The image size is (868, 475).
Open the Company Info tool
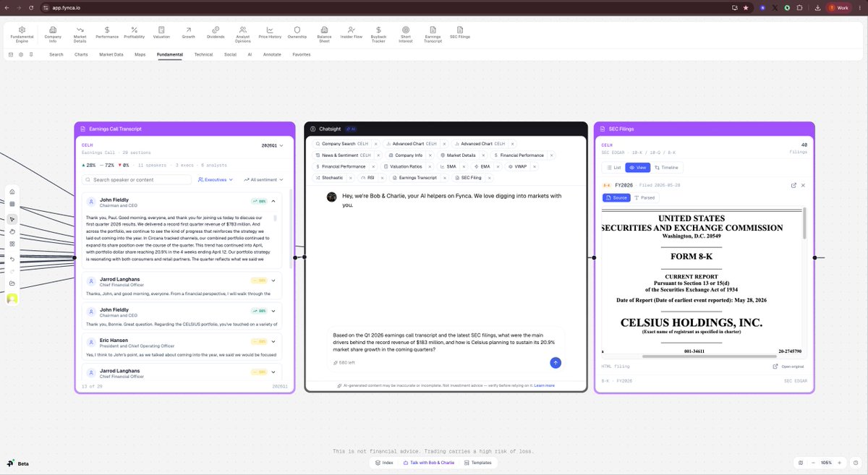(53, 34)
